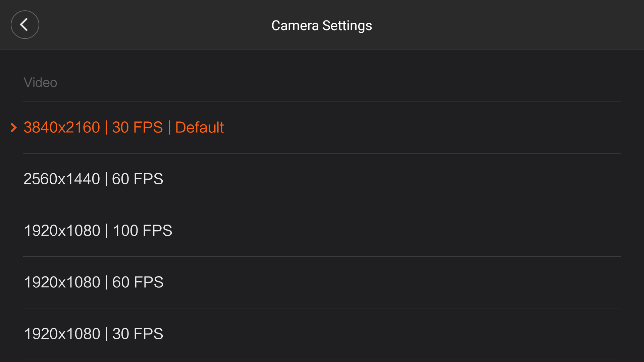Viewport: 644px width, 362px height.
Task: Choose the 2560x1440 60 FPS option
Action: click(93, 179)
